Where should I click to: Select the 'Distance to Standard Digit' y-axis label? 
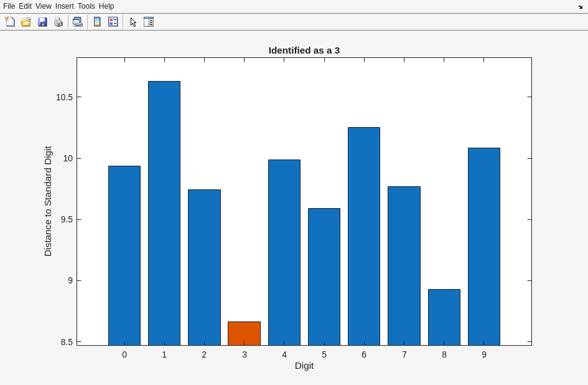click(48, 201)
